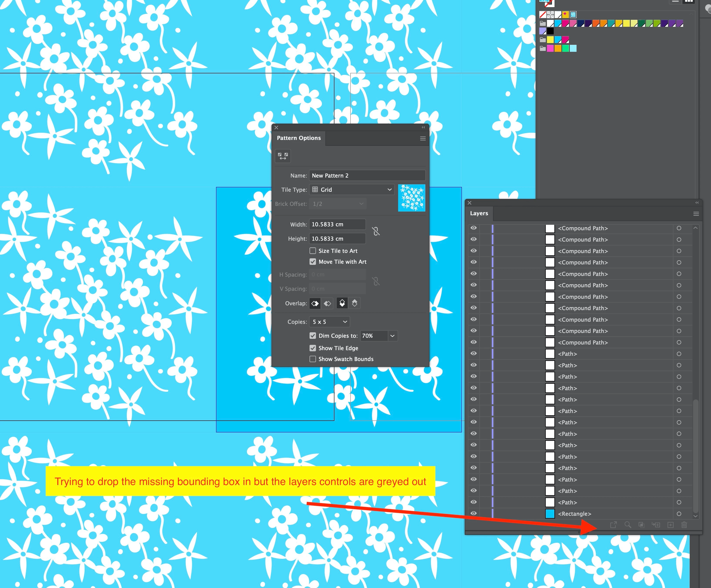The image size is (711, 588).
Task: Select Right in Front overlap button
Action: (327, 303)
